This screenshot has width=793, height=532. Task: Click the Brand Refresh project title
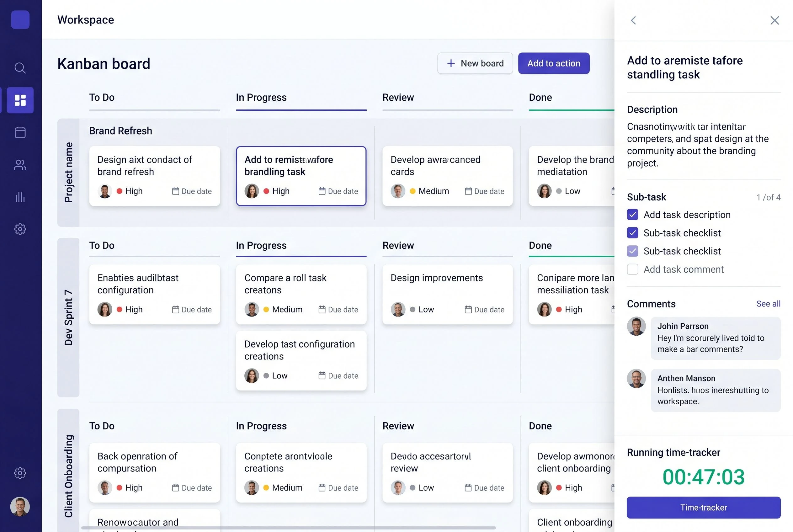(120, 130)
